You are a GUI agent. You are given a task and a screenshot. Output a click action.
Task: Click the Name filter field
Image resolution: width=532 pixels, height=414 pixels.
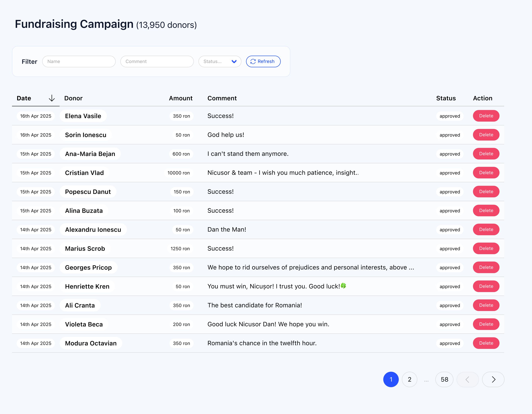[79, 62]
